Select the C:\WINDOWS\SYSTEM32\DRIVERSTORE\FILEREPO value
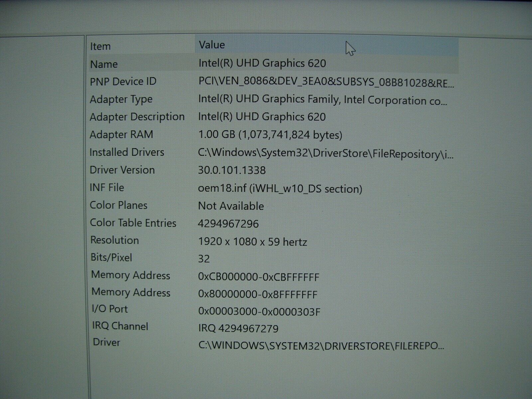Viewport: 532px width, 399px height. 321,346
